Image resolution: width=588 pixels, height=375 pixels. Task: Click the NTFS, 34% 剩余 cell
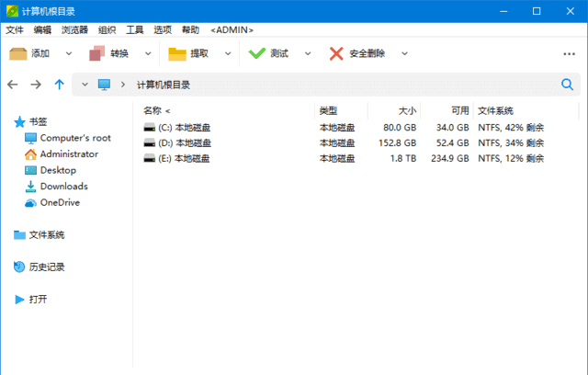[x=511, y=142]
